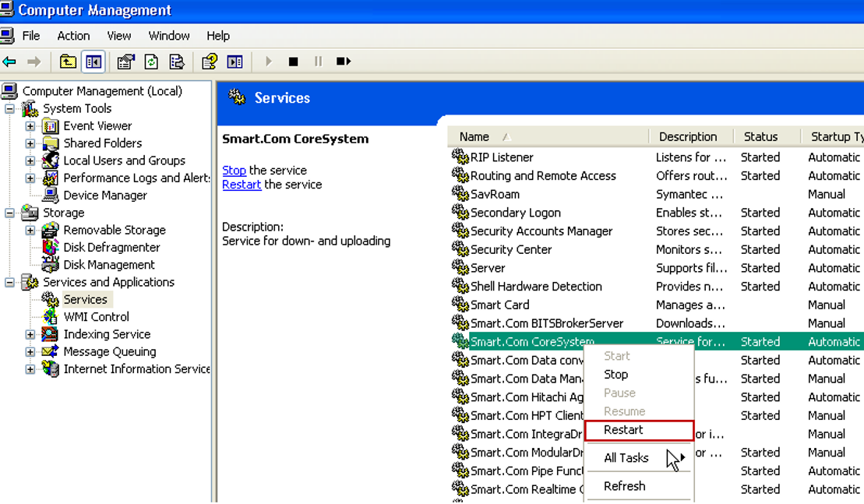The image size is (864, 504).
Task: Expand the Performance Logs and Alerts node
Action: [x=30, y=178]
